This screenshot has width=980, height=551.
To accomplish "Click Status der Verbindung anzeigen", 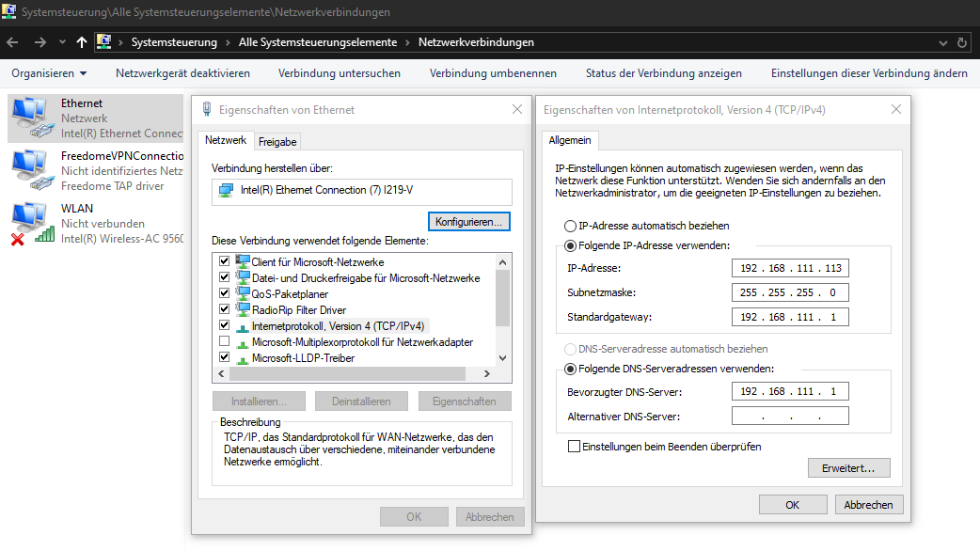I will [664, 73].
